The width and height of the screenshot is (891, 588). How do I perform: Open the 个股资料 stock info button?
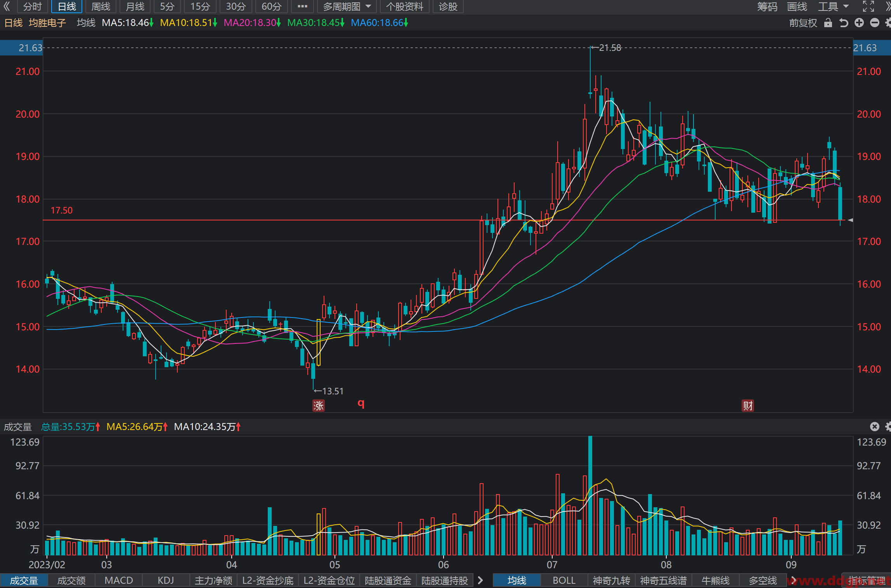coord(404,7)
